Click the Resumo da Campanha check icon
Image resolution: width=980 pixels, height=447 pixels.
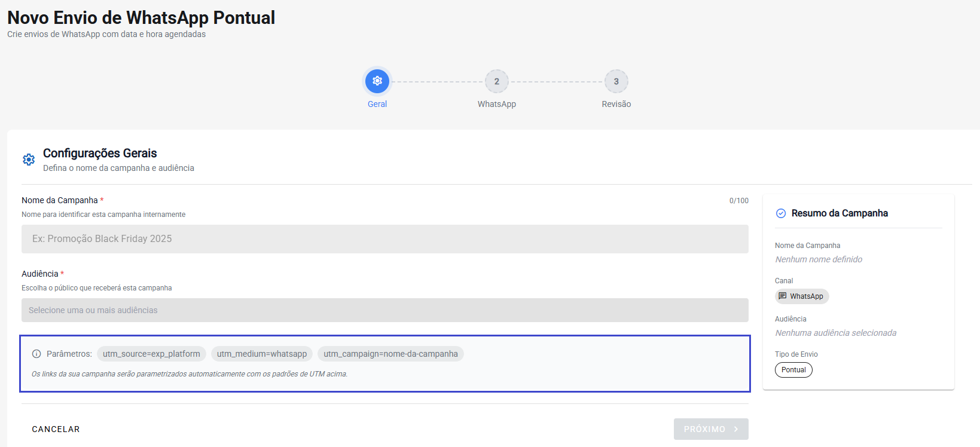(x=781, y=213)
